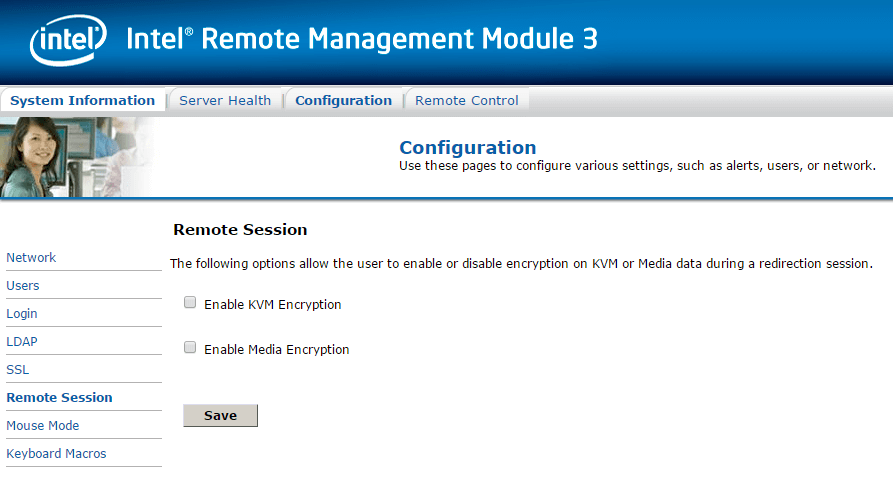Select Remote Session in the left sidebar
This screenshot has width=893, height=486.
(59, 398)
